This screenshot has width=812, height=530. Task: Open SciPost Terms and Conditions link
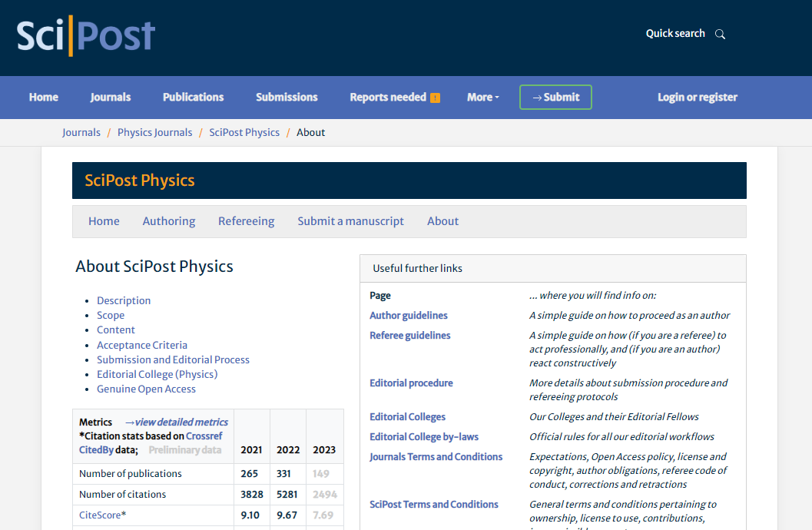point(434,505)
